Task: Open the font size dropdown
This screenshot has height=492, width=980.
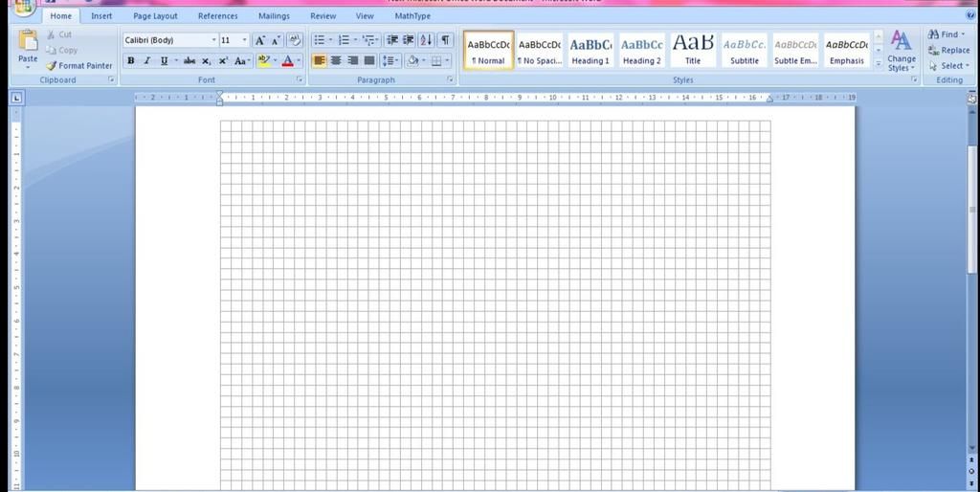Action: 244,40
